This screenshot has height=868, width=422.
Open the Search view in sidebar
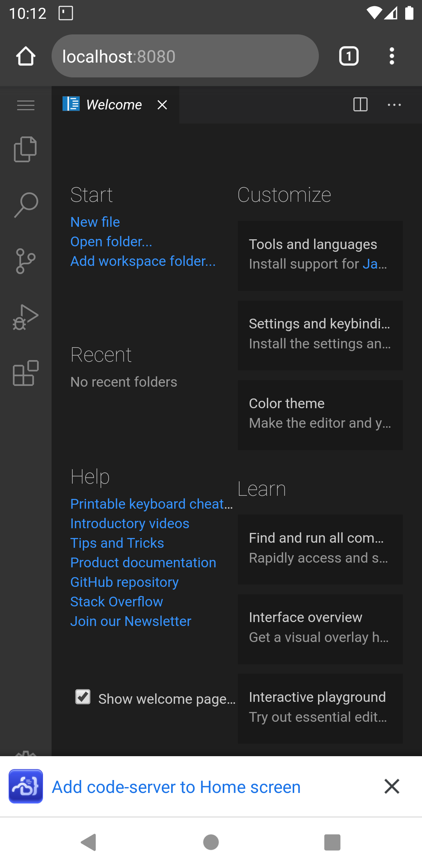coord(25,205)
